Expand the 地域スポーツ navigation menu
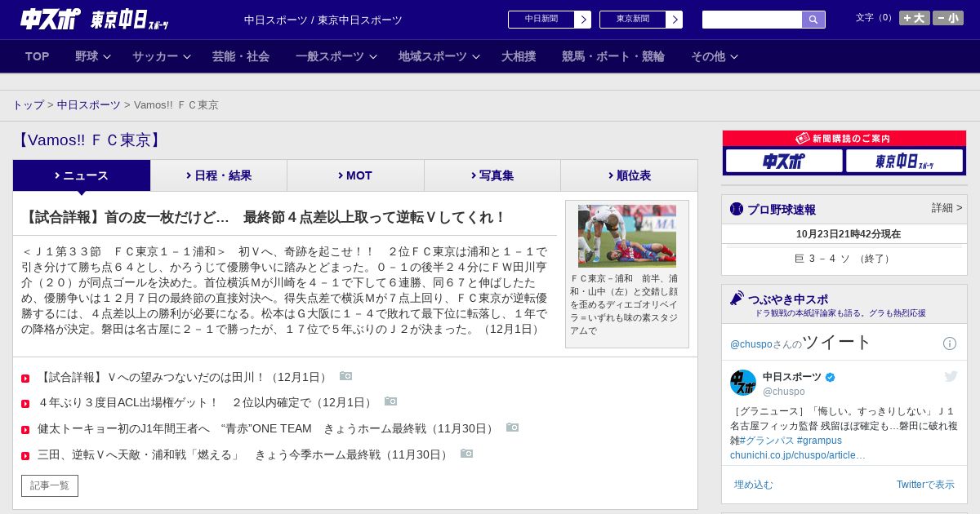This screenshot has width=980, height=514. point(439,56)
